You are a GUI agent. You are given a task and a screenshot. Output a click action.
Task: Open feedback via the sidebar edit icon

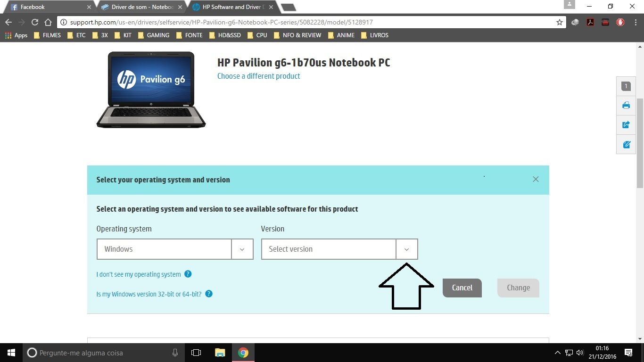[626, 145]
